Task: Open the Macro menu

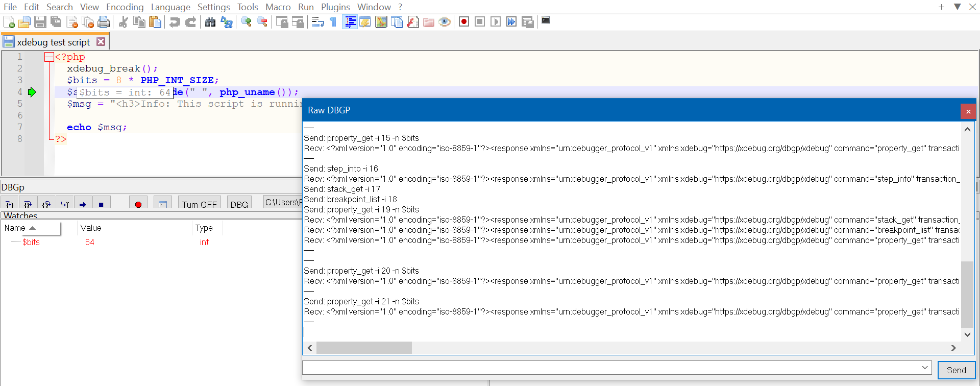Action: point(278,7)
